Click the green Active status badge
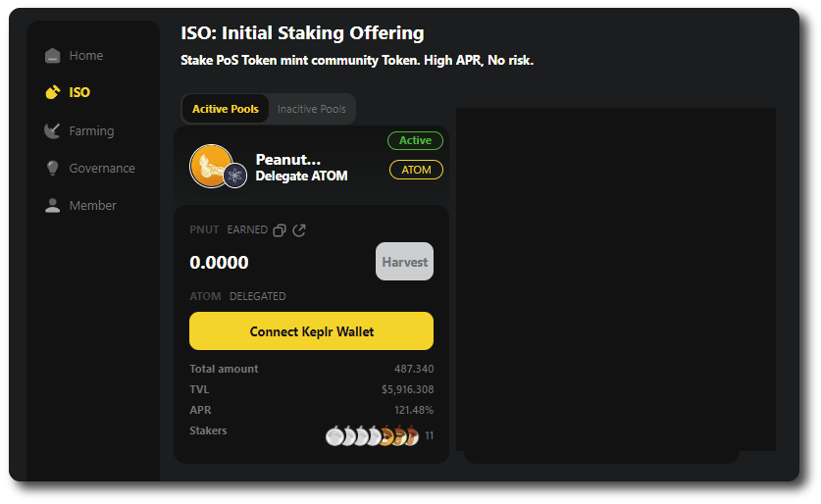 415,141
